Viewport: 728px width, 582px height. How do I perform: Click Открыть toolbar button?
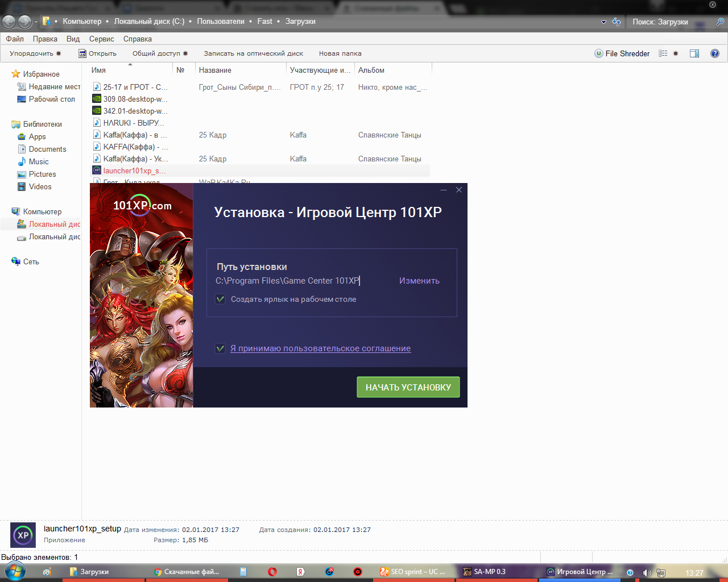97,53
